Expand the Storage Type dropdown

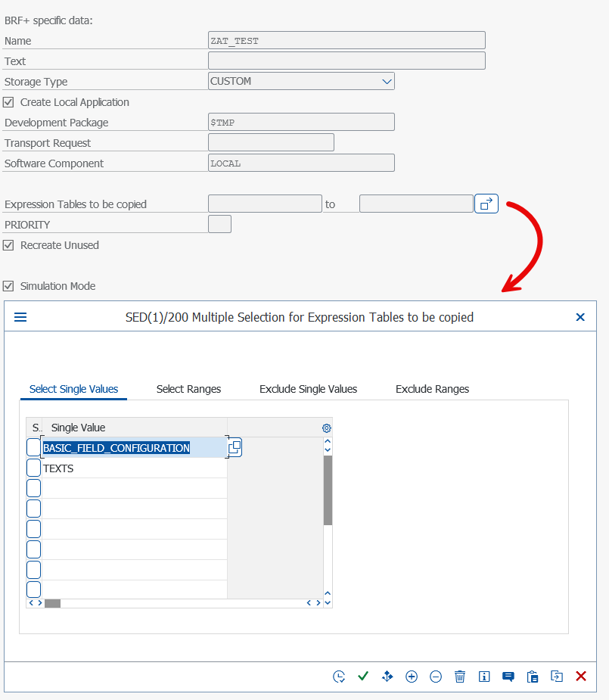387,82
